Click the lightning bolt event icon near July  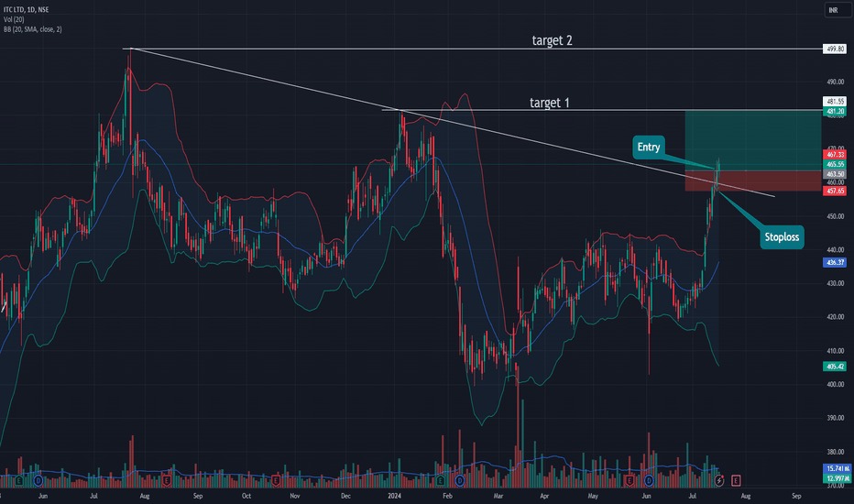[719, 479]
